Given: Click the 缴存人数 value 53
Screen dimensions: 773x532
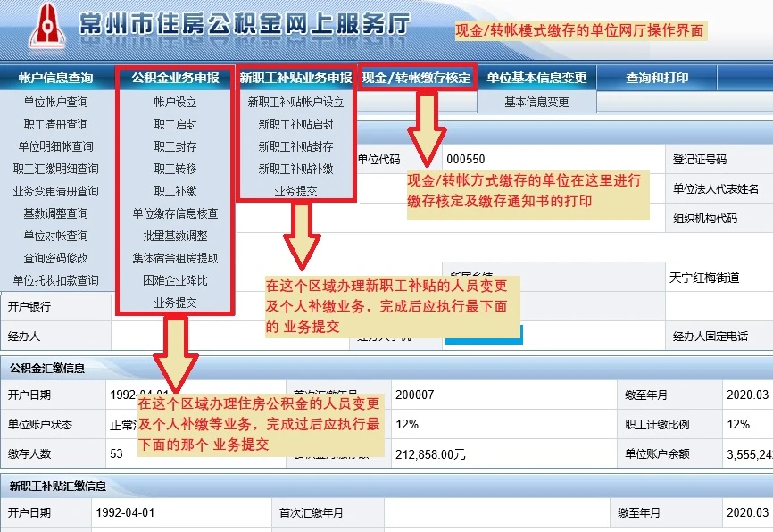Looking at the screenshot, I should (x=116, y=453).
